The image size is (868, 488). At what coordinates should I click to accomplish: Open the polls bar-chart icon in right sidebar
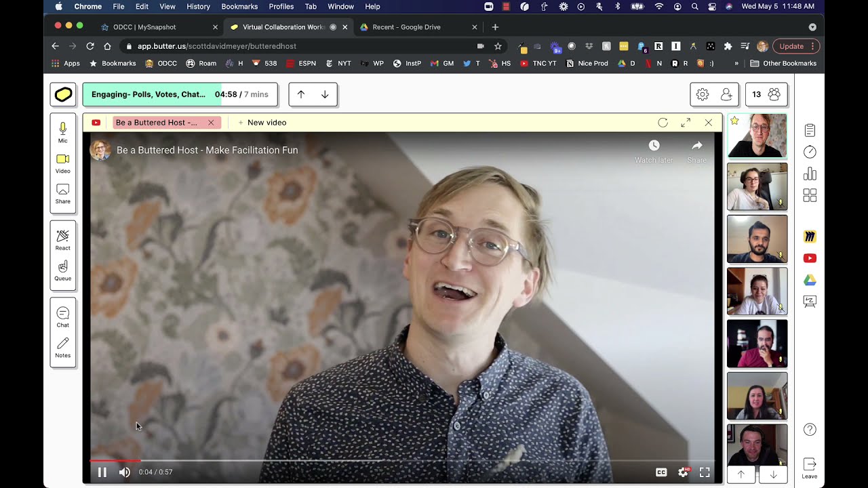[x=810, y=174]
